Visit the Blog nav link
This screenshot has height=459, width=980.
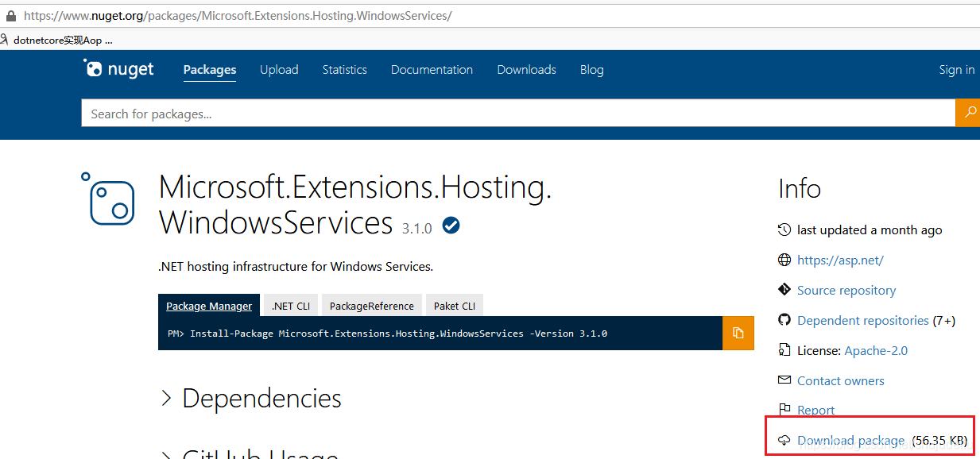tap(591, 70)
